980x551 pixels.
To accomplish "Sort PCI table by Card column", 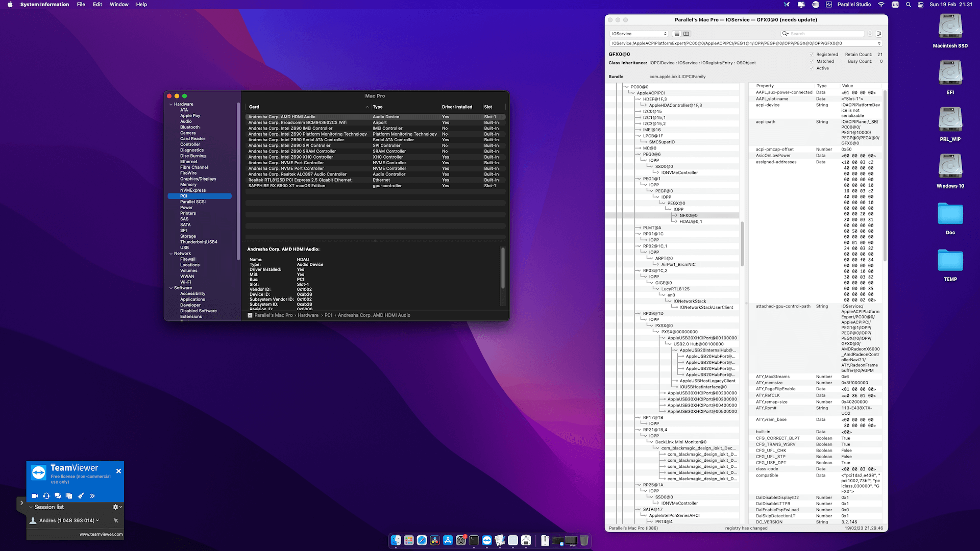I will pyautogui.click(x=308, y=107).
